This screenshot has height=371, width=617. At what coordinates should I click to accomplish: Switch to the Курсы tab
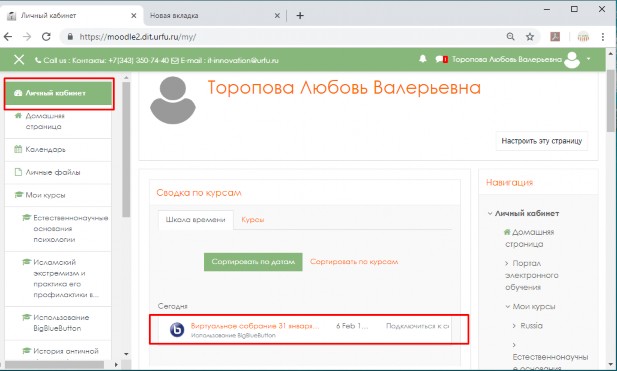click(x=253, y=220)
